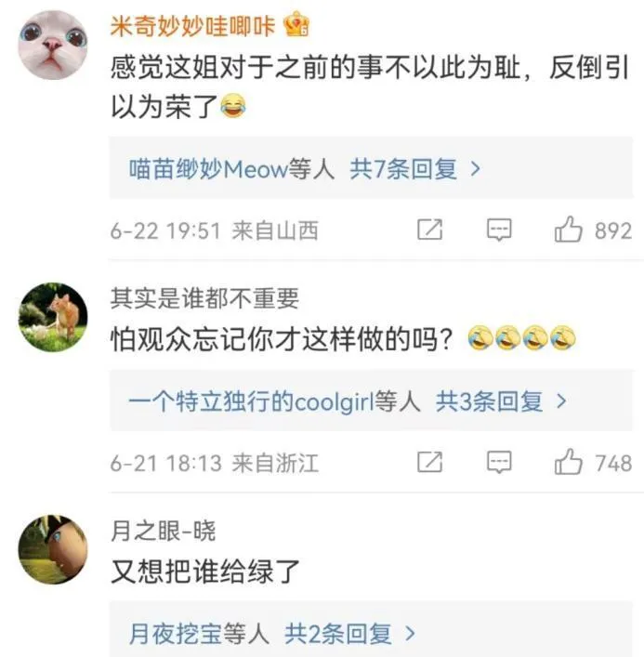Open replier 月夜挖宝 profile link
644x657 pixels.
pyautogui.click(x=176, y=634)
